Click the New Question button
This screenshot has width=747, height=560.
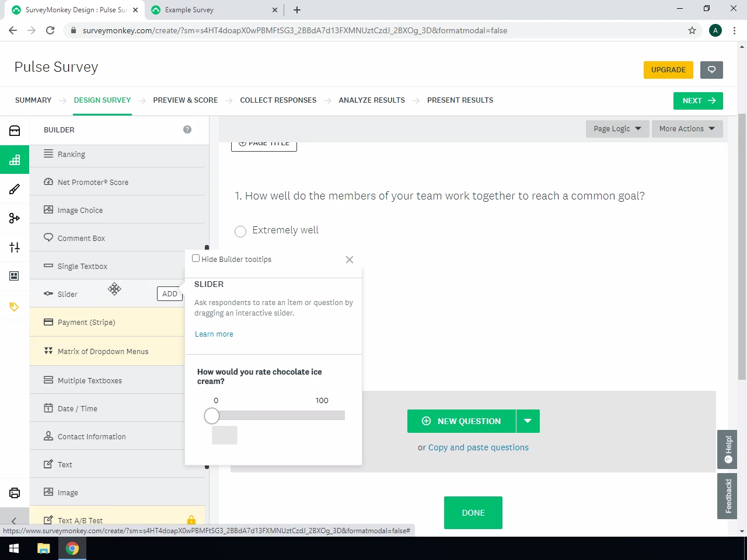click(x=462, y=421)
